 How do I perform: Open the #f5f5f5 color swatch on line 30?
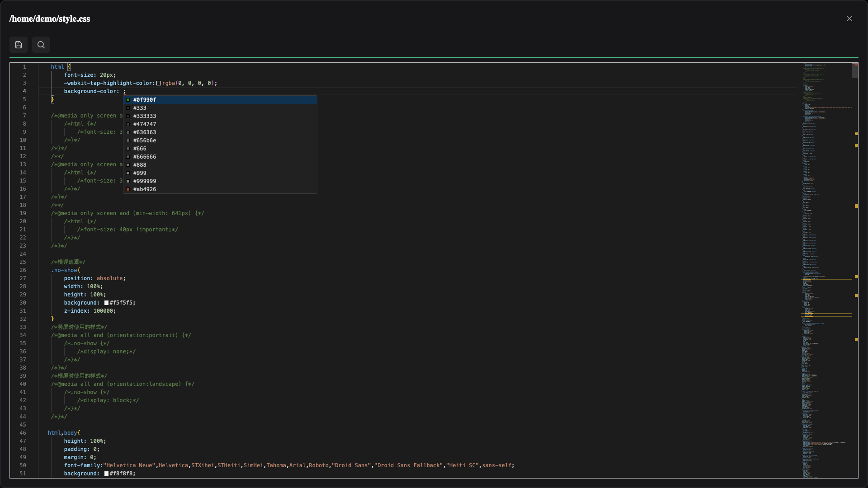tap(107, 303)
